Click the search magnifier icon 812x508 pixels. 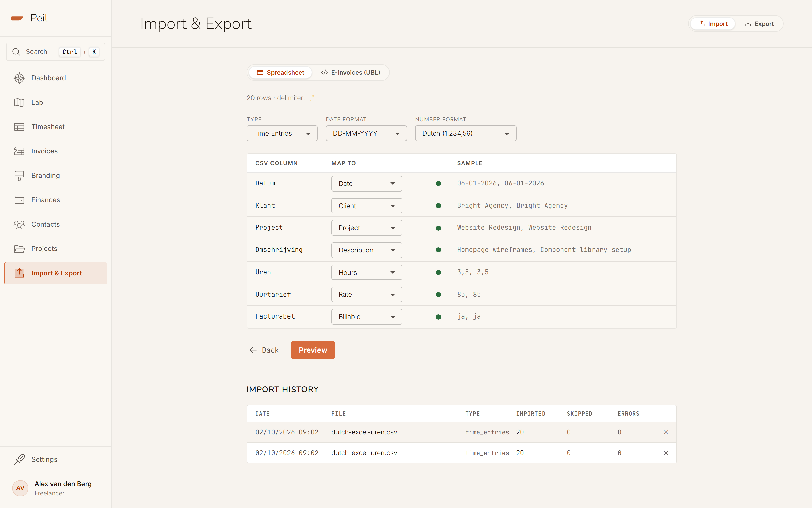point(16,52)
